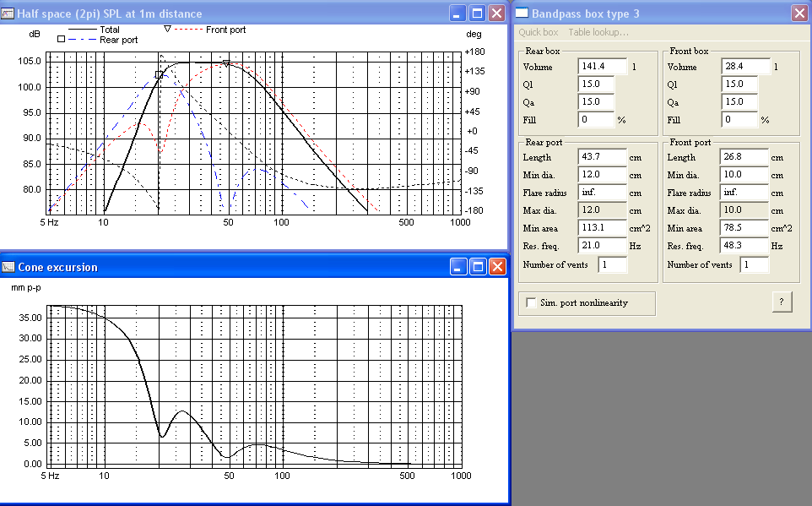Click Front port Flare radius field
The image size is (812, 506).
click(x=744, y=193)
